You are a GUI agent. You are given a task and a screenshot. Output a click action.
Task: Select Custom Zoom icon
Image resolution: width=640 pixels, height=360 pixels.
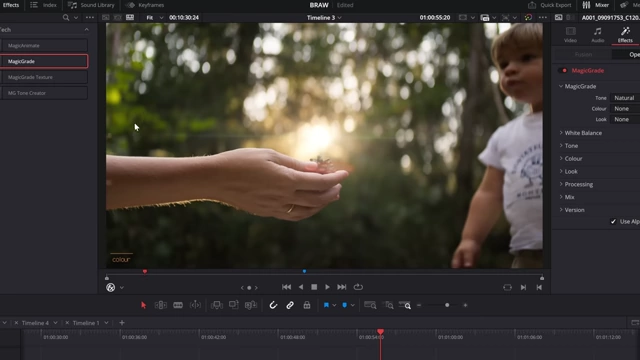coord(405,305)
